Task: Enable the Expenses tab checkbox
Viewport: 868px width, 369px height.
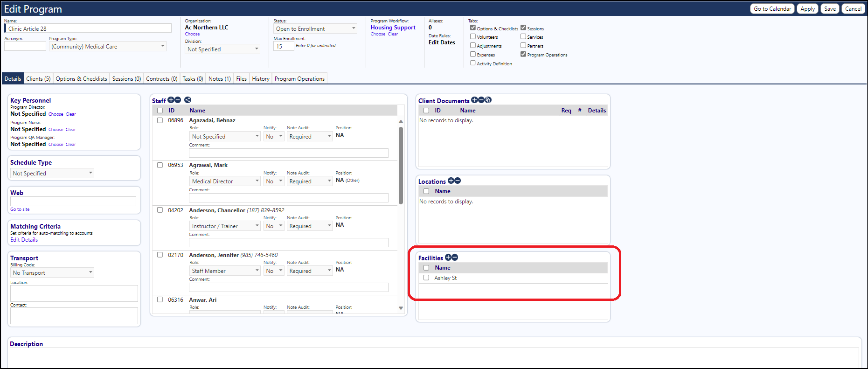Action: (473, 54)
